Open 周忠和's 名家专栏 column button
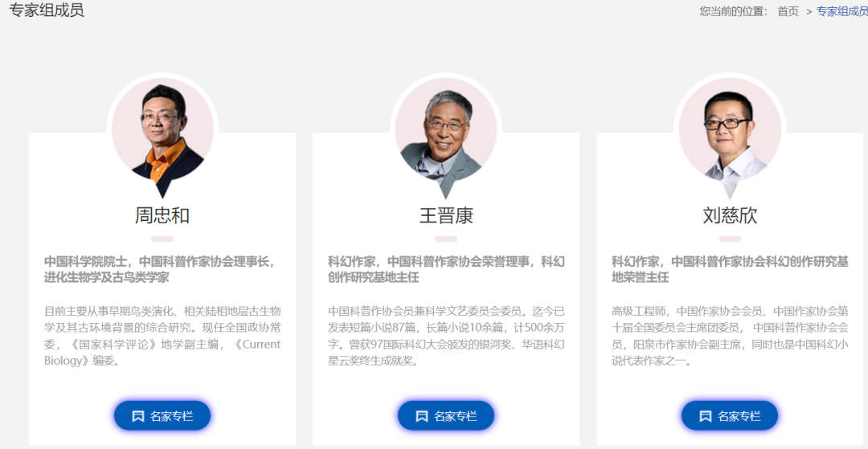Viewport: 868px width, 449px height. (x=162, y=416)
